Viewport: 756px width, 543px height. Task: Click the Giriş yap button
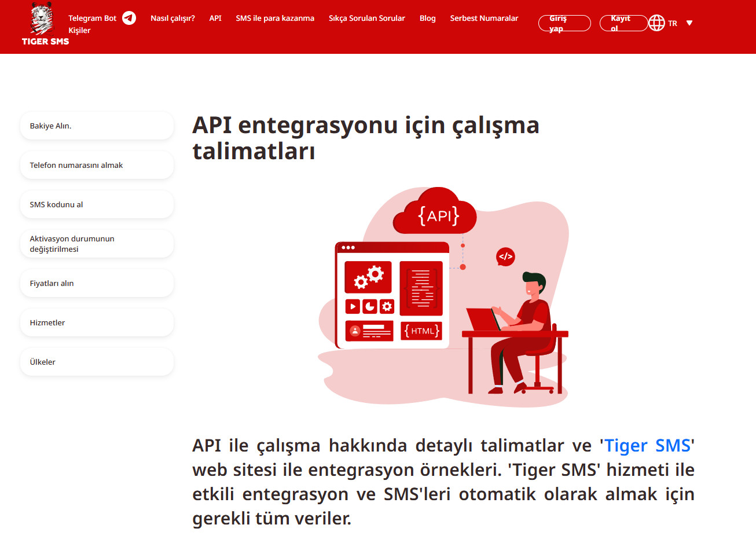point(564,23)
